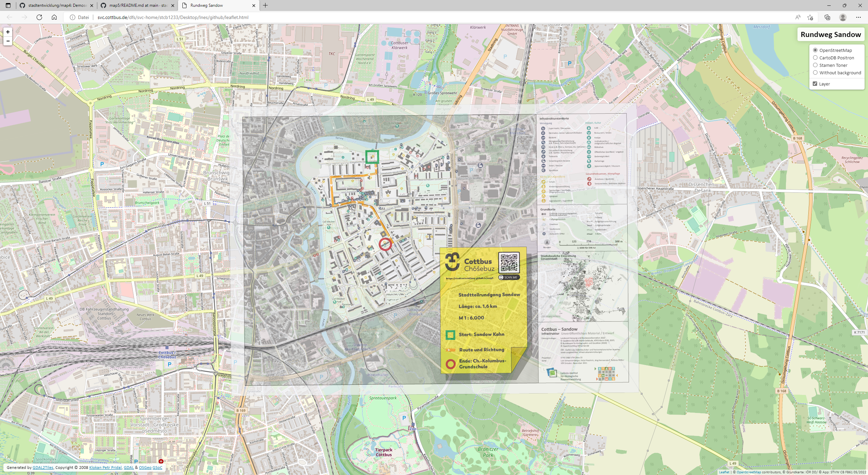Go to the browser home page icon

(54, 17)
